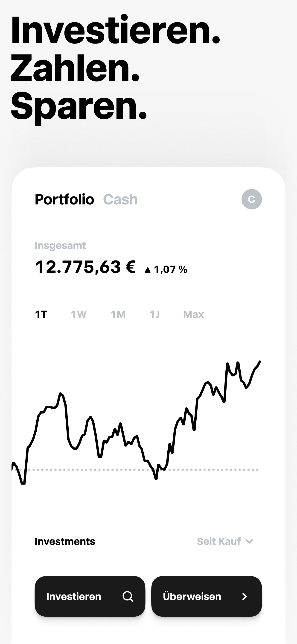Show the 1J yearly chart range
The width and height of the screenshot is (297, 644).
coord(154,314)
